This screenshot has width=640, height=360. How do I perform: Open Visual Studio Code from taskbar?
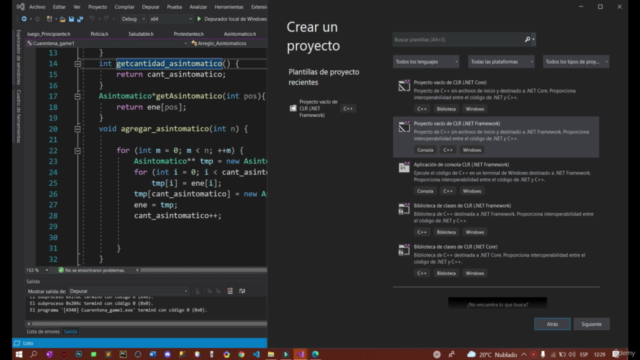point(256,354)
